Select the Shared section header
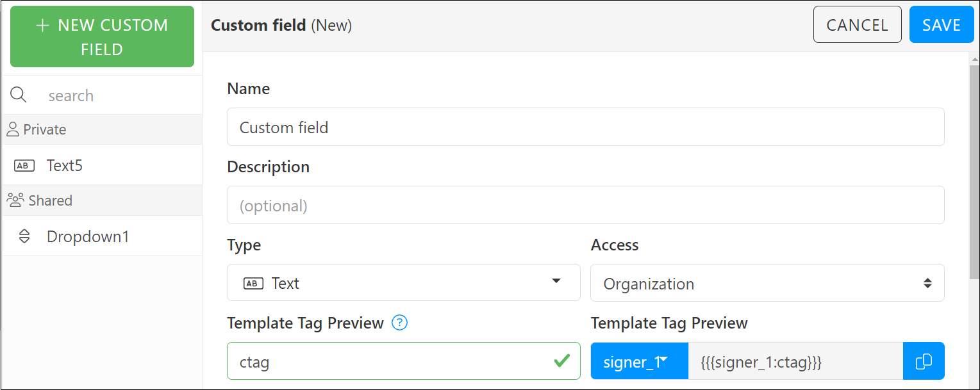The height and width of the screenshot is (390, 980). click(51, 200)
